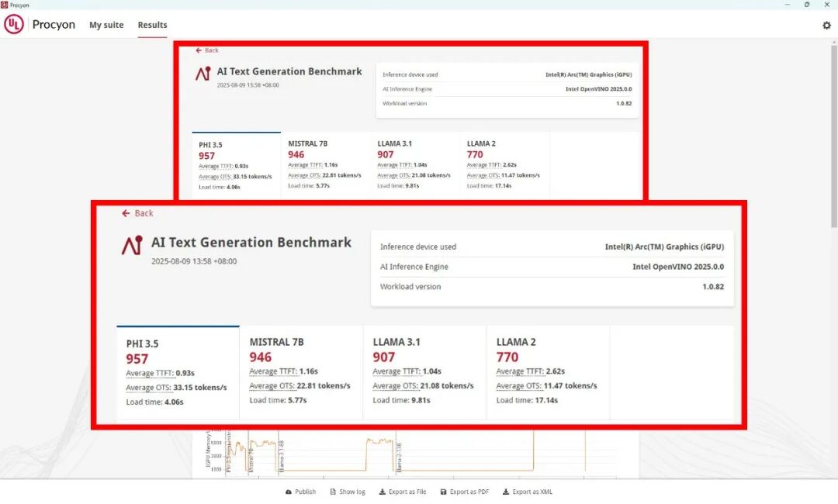View the LLAMA 2 result in the enlarged panel
Image resolution: width=838 pixels, height=504 pixels.
coord(547,372)
